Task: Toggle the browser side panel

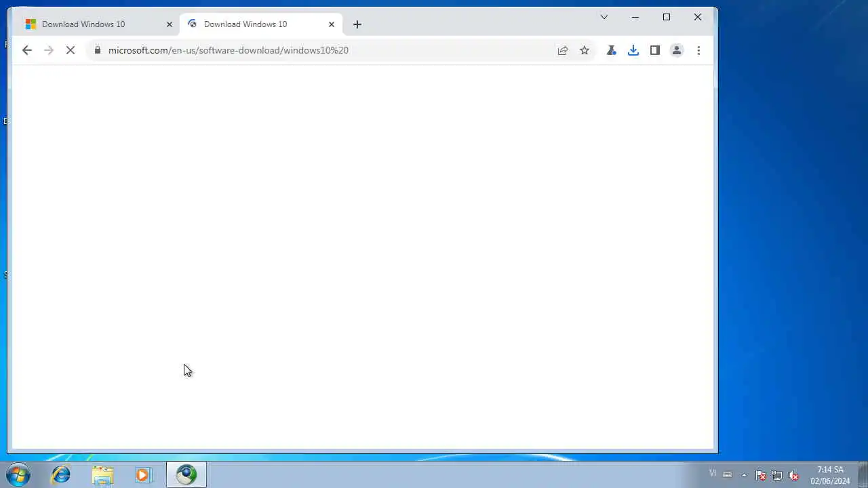Action: (655, 50)
